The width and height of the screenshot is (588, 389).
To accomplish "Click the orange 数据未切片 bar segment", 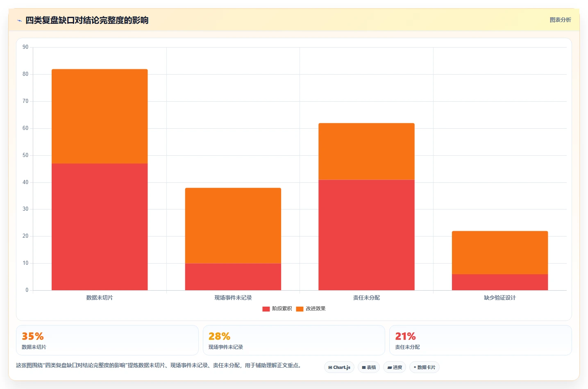I will (x=100, y=116).
